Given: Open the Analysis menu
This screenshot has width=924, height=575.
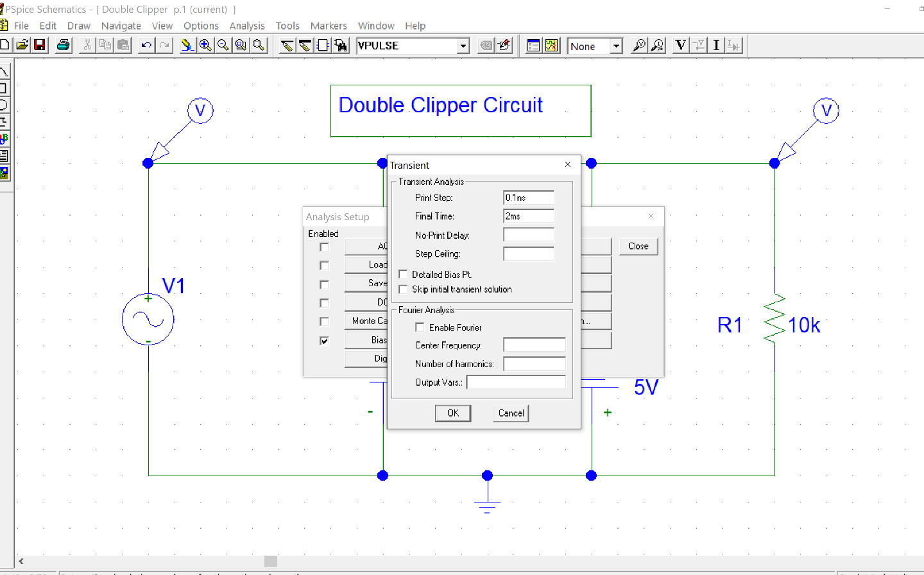Looking at the screenshot, I should pyautogui.click(x=247, y=26).
